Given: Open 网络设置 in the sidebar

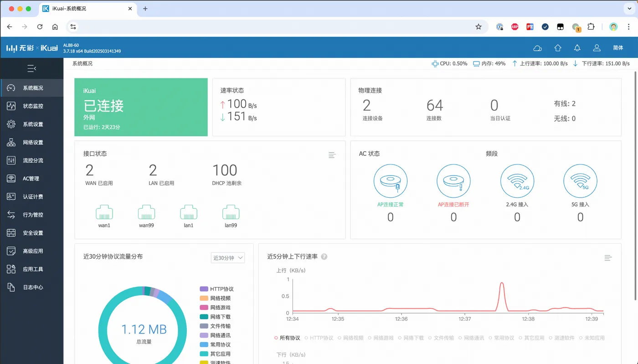Looking at the screenshot, I should coord(32,142).
